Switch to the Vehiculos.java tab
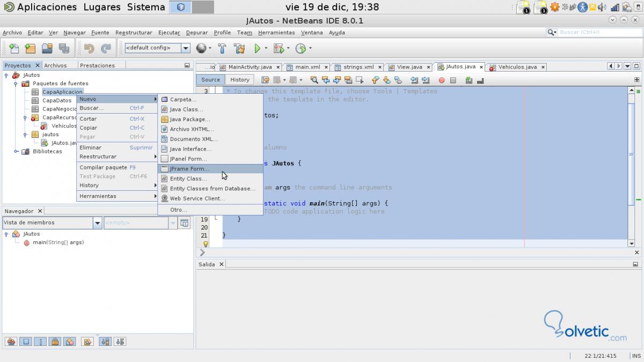The height and width of the screenshot is (362, 644). point(517,67)
